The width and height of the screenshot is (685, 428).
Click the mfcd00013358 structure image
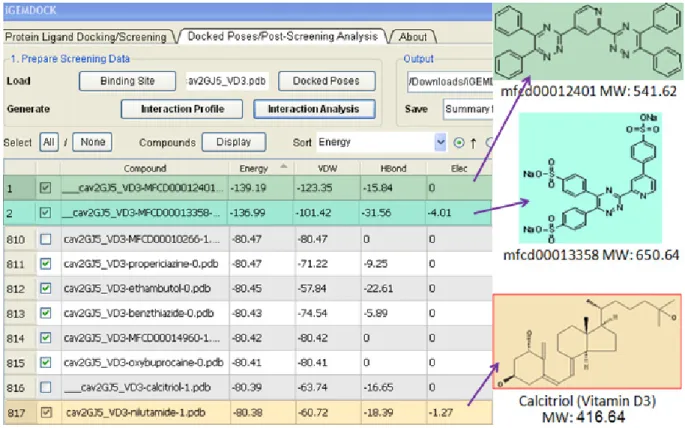pyautogui.click(x=590, y=178)
